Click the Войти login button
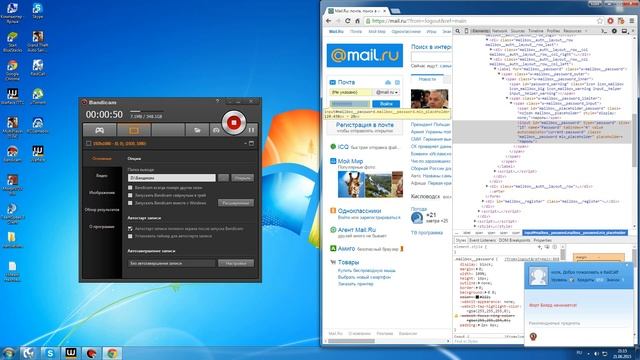Image resolution: width=640 pixels, height=360 pixels. 386,104
